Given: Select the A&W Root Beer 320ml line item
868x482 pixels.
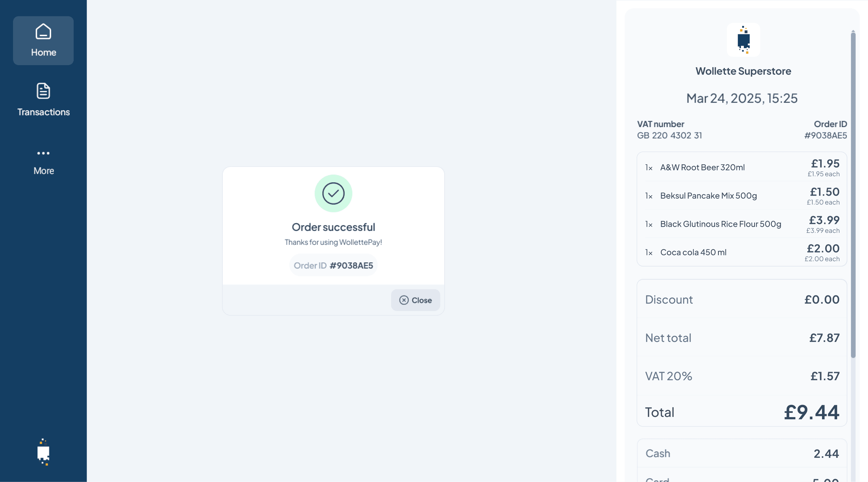Looking at the screenshot, I should click(742, 167).
